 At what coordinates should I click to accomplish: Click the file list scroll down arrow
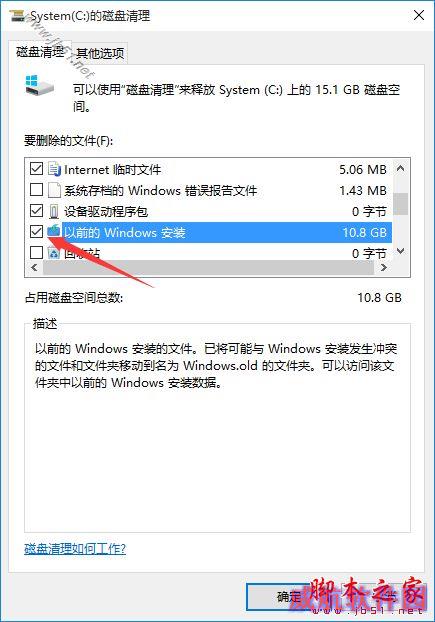click(401, 251)
